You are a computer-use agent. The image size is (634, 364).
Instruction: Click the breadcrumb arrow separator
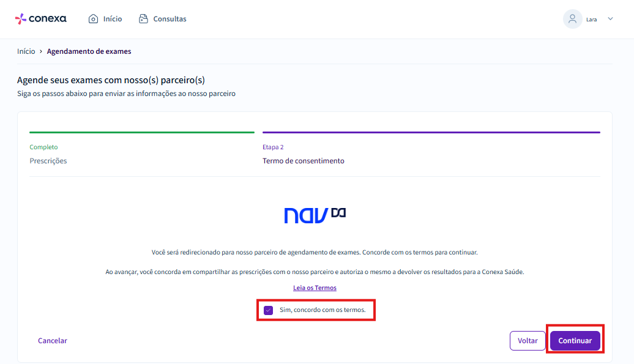[41, 51]
